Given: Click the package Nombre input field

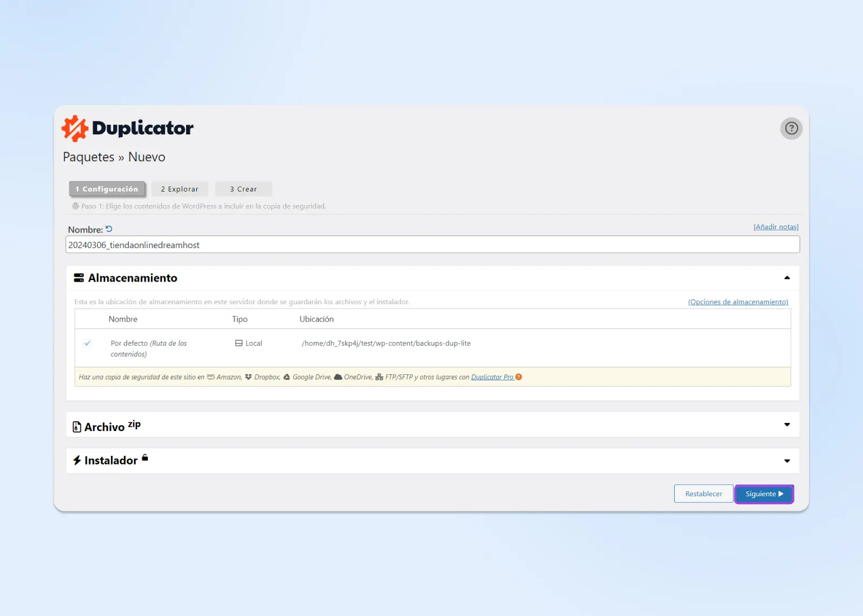Looking at the screenshot, I should 432,245.
